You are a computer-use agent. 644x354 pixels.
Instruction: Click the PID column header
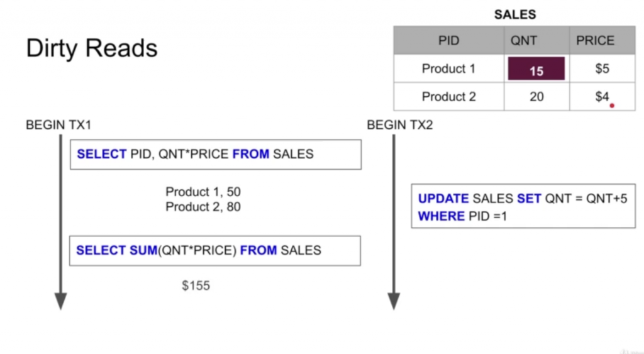coord(449,40)
